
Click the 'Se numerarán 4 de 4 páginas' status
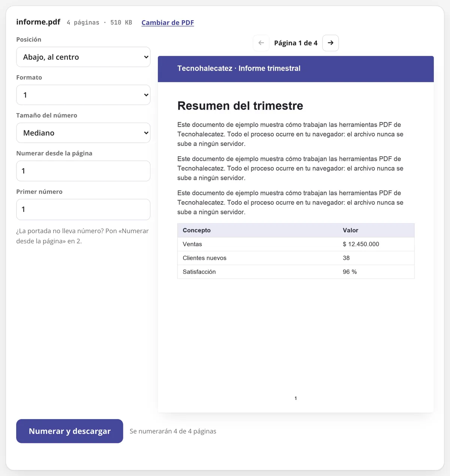(x=173, y=431)
